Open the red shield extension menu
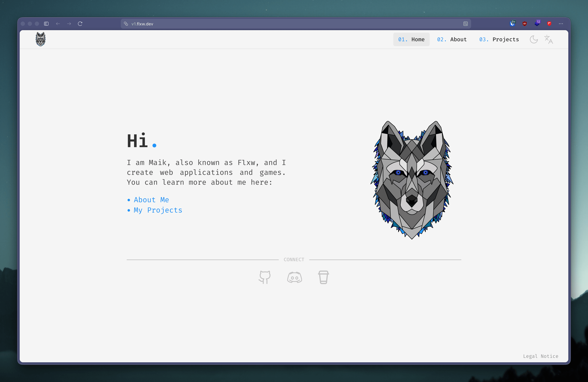 point(549,24)
